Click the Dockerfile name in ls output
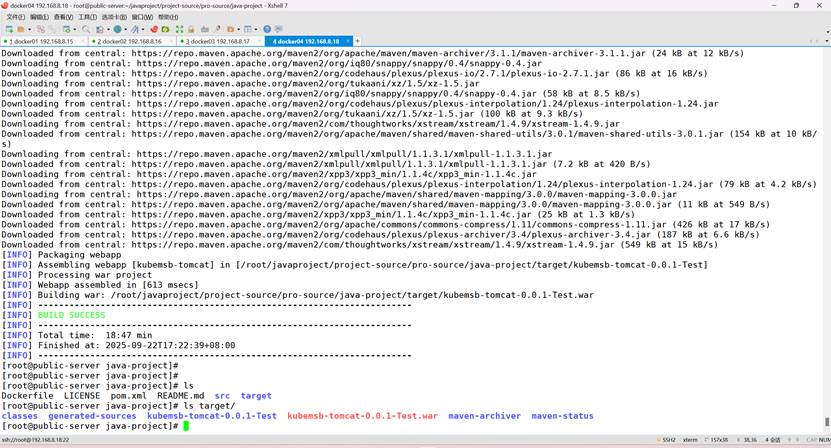Image resolution: width=831 pixels, height=448 pixels. [x=28, y=396]
